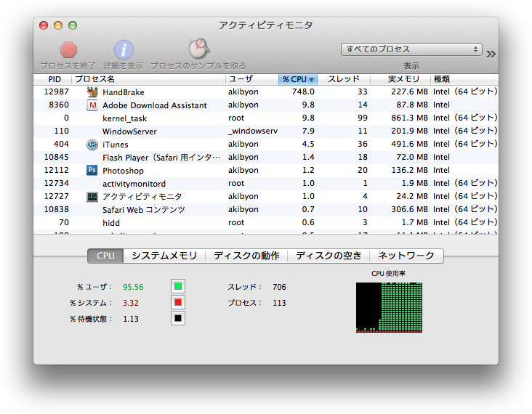
Task: Select the HandBrake process row
Action: [266, 92]
